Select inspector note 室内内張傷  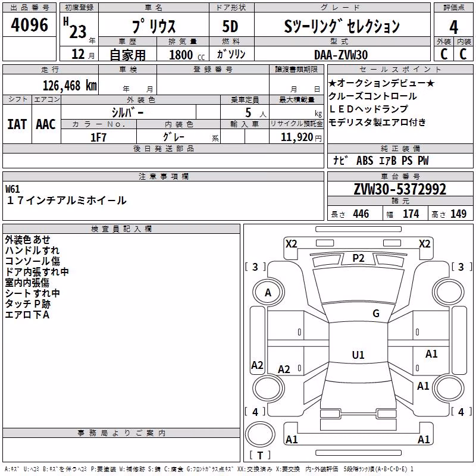(27, 282)
